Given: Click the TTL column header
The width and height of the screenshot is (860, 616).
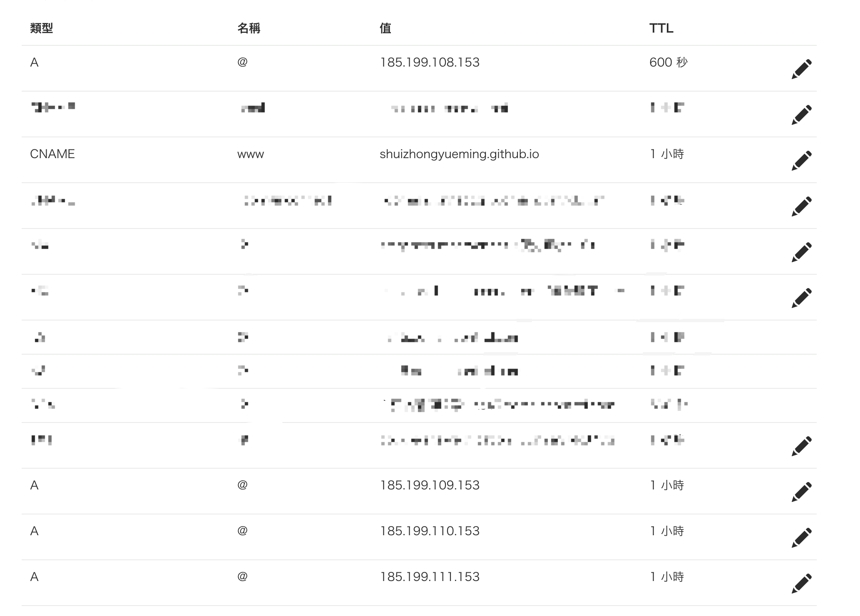Looking at the screenshot, I should [661, 28].
